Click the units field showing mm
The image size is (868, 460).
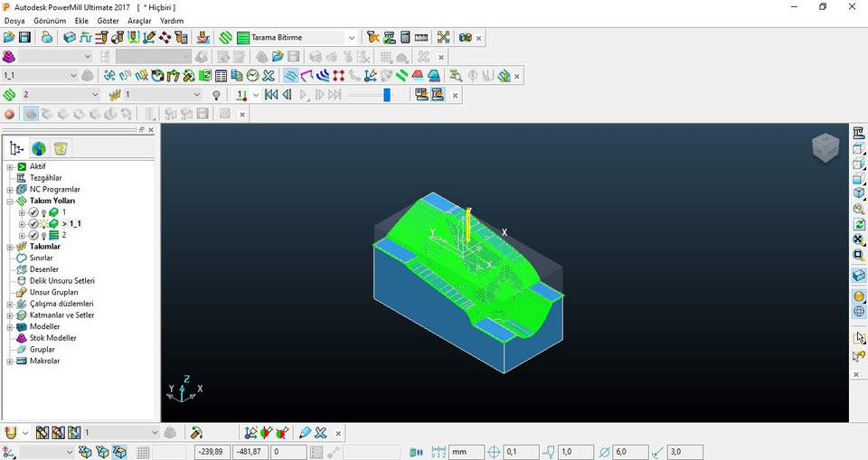(x=467, y=452)
